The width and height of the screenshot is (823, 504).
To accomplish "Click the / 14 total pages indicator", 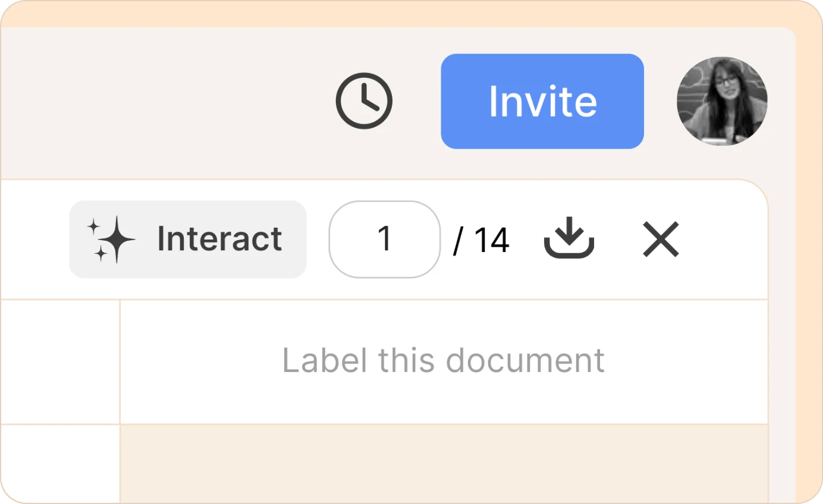I will pyautogui.click(x=481, y=240).
